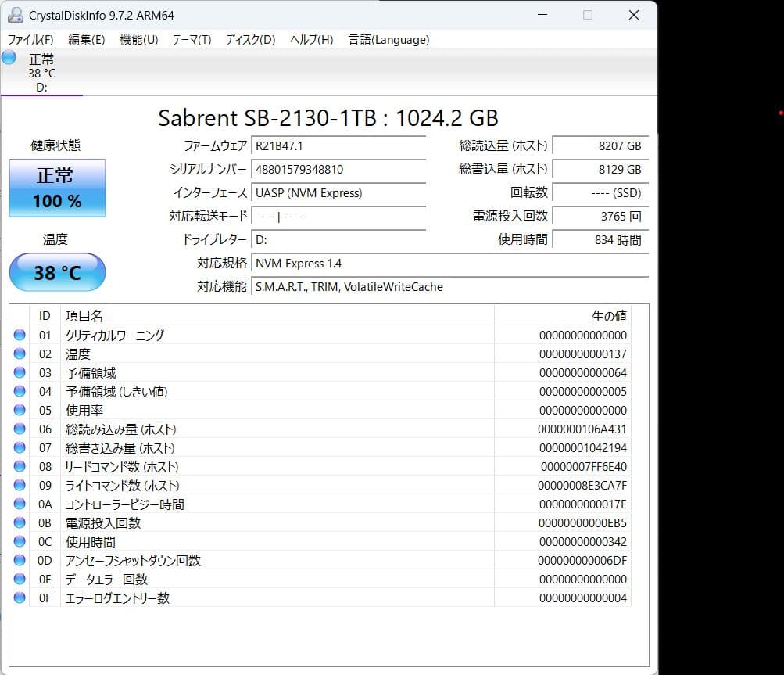
Task: Open the ディスク(D) drive list menu
Action: (249, 39)
